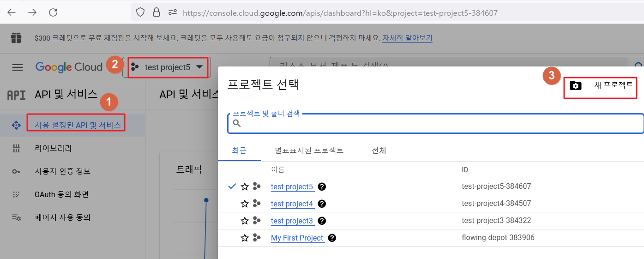
Task: Select the project icon beside test project4
Action: tap(257, 204)
